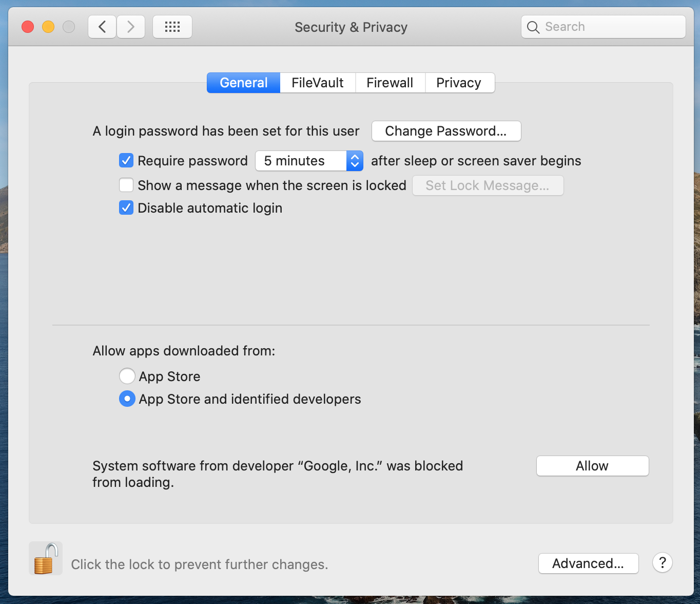Show all preferences grid icon
Image resolution: width=700 pixels, height=604 pixels.
click(172, 27)
